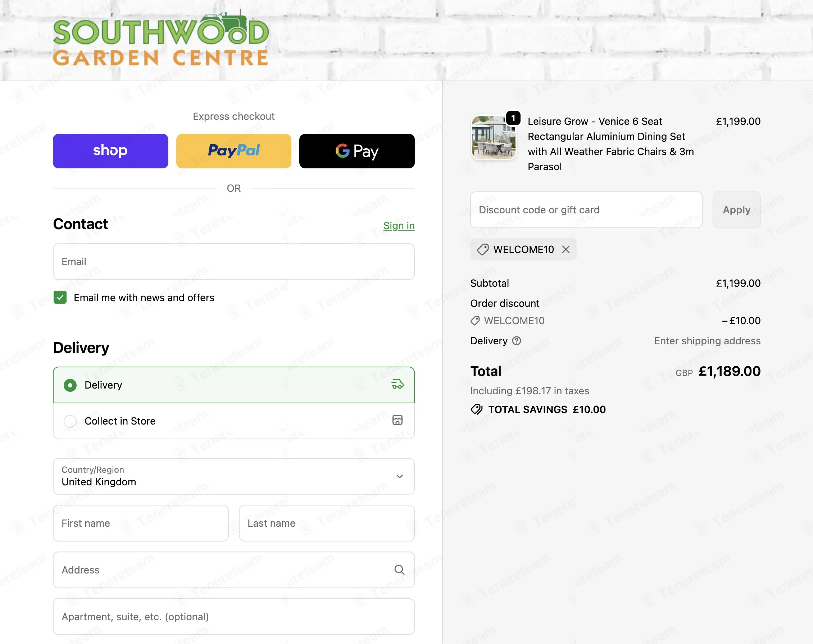This screenshot has height=644, width=813.
Task: Click the TOTAL SAVINGS £10.00 text
Action: coord(547,409)
